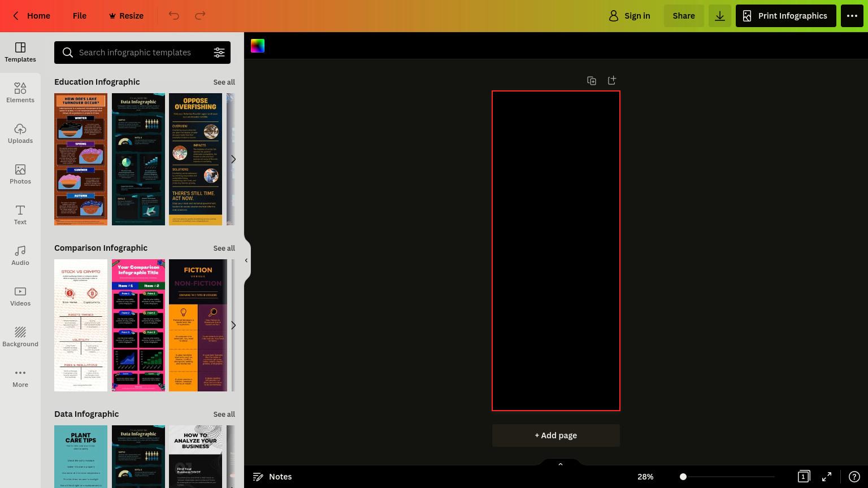
Task: See all Comparison Infographic templates
Action: click(224, 248)
